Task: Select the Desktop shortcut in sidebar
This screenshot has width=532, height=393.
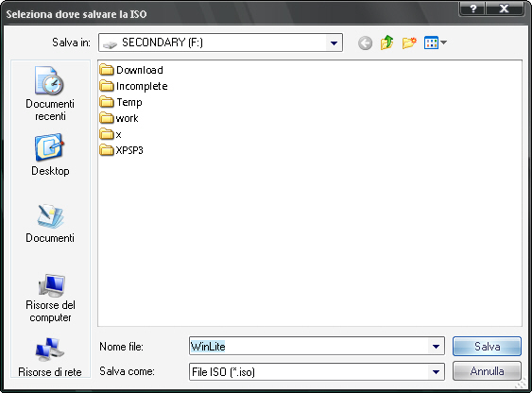Action: pos(50,155)
